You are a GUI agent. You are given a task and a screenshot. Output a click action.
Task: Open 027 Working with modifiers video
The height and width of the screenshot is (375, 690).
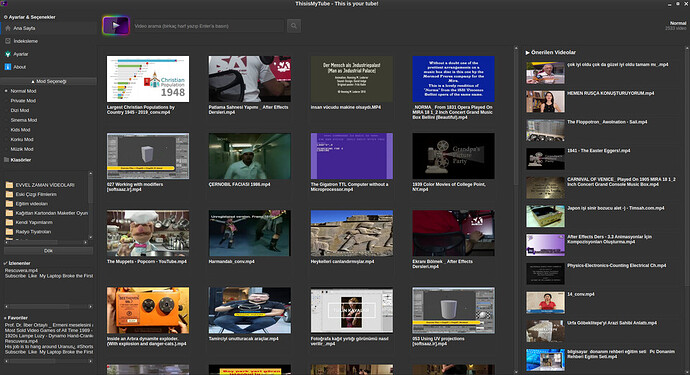coord(148,156)
